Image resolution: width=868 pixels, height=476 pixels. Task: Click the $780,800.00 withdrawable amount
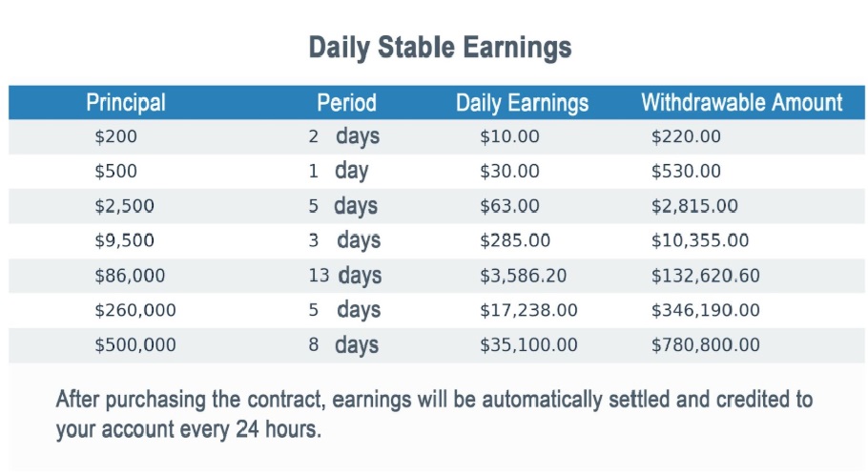tap(705, 345)
